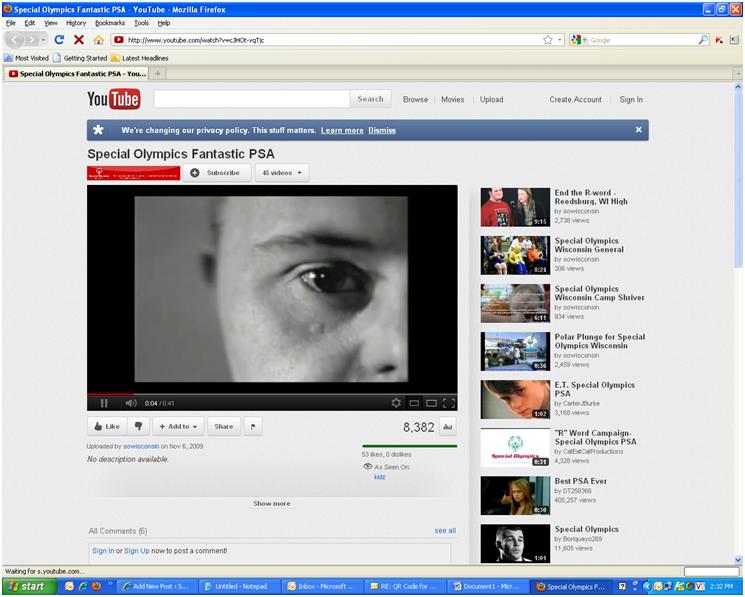Dislike the video with thumbs down
This screenshot has height=597, width=745.
138,426
